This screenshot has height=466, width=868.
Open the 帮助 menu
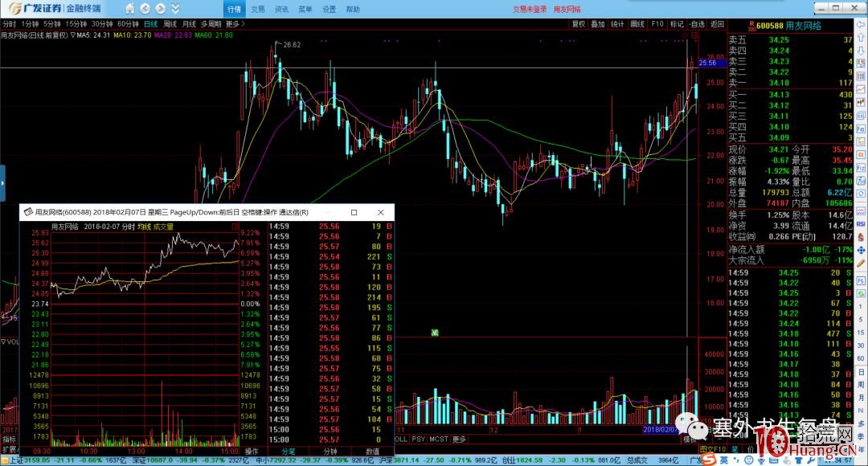(353, 9)
